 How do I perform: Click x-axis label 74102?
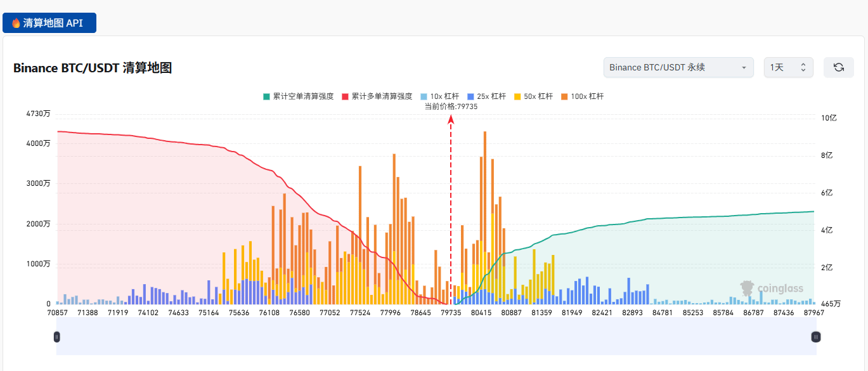[148, 313]
